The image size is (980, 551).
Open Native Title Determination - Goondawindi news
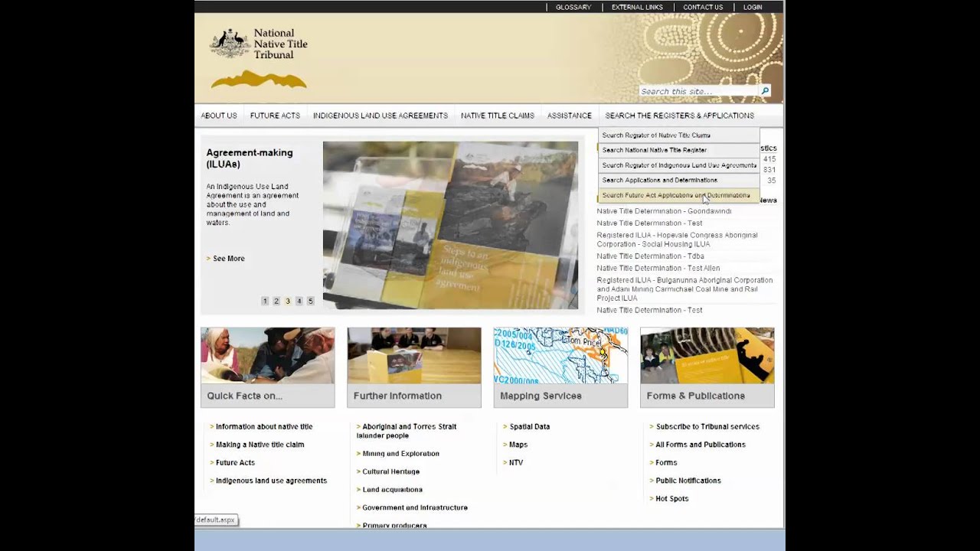(x=664, y=211)
